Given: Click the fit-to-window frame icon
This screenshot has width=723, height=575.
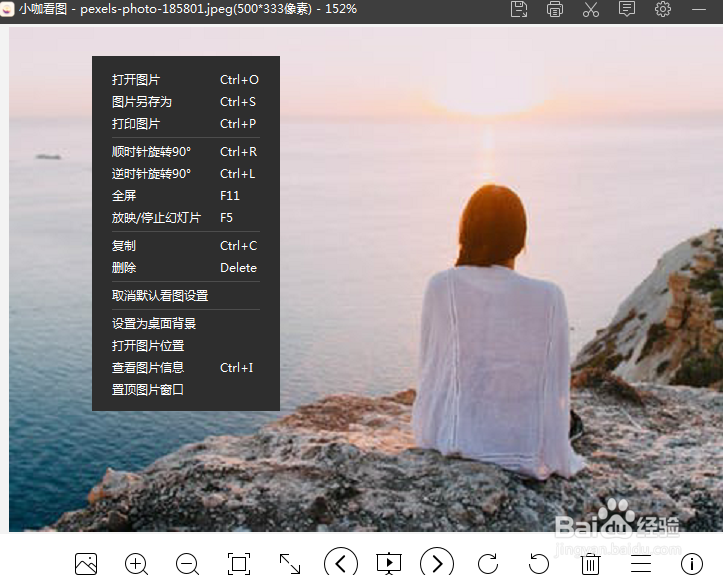Looking at the screenshot, I should tap(239, 563).
